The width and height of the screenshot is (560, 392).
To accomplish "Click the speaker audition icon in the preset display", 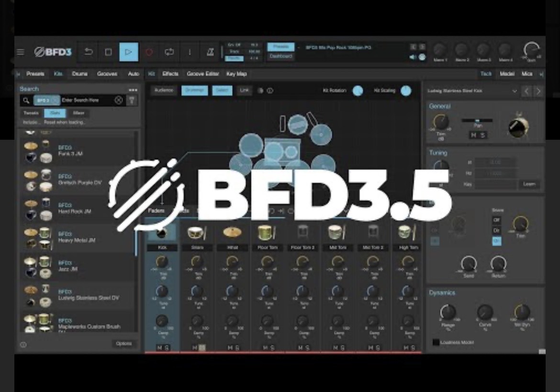I will coord(413,57).
